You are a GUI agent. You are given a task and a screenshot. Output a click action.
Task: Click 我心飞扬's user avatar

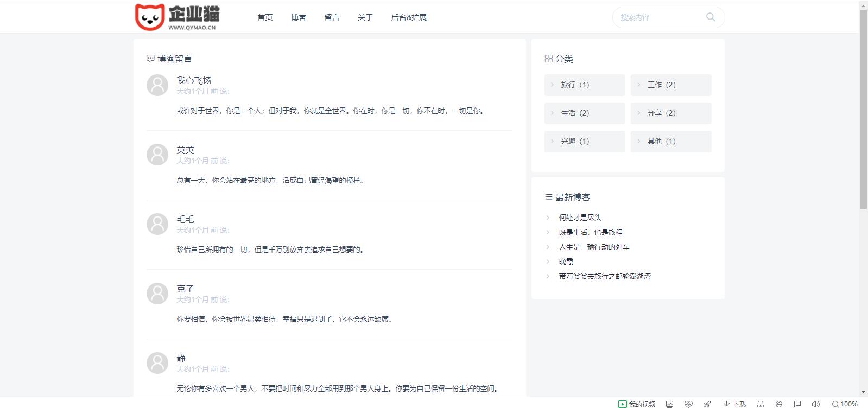coord(157,85)
